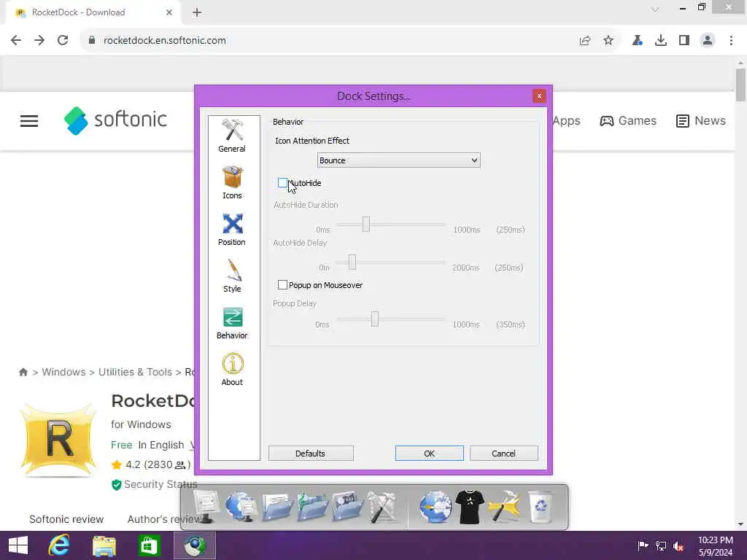
Task: Reload the page
Action: point(63,41)
